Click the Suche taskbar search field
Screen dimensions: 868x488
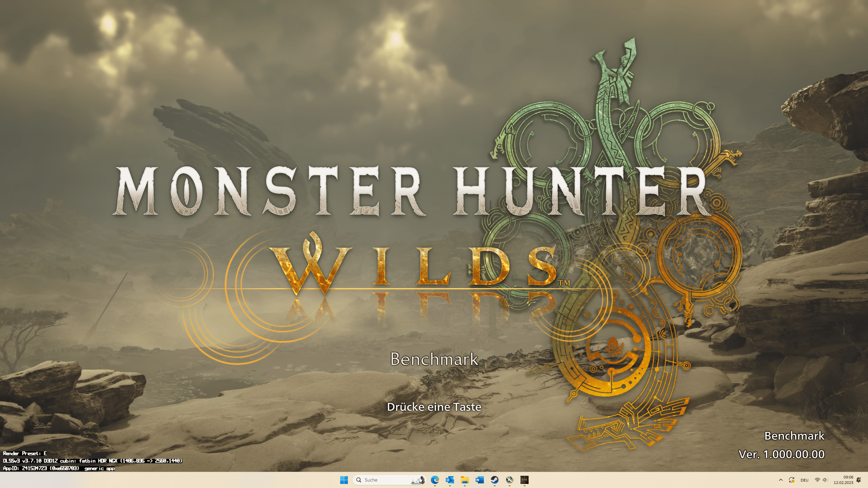tap(389, 480)
